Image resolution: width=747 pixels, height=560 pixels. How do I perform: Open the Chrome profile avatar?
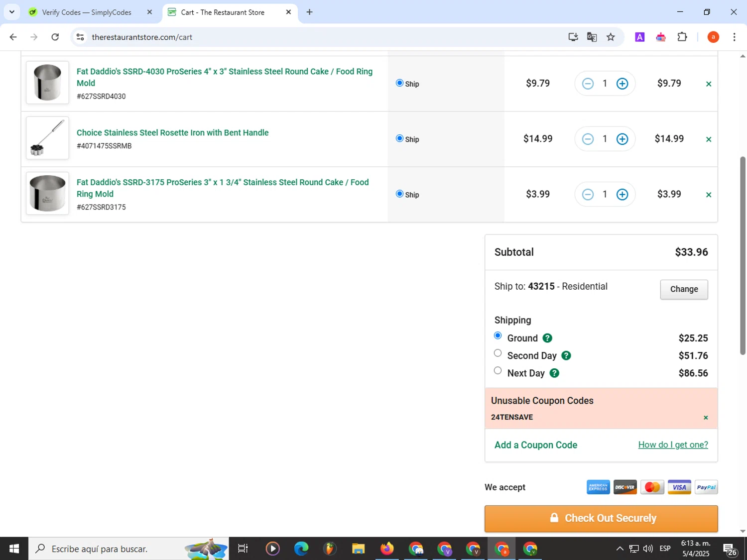click(x=713, y=37)
